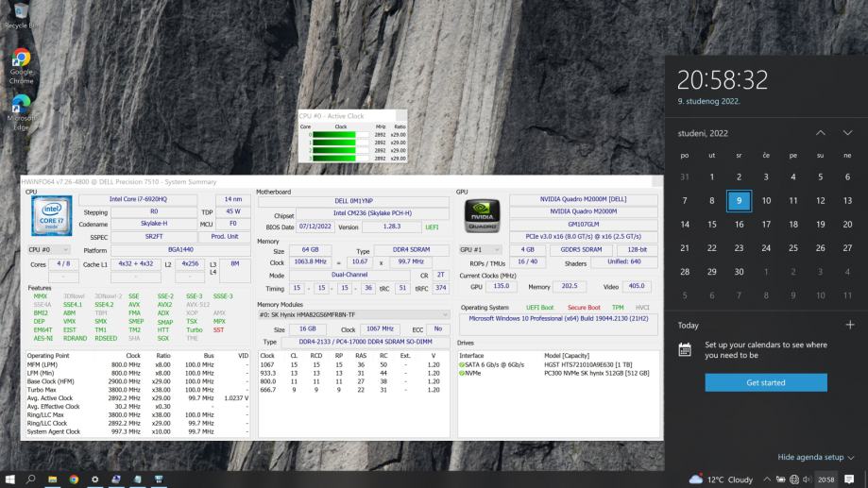
Task: Open the Windows Start menu
Action: click(11, 479)
